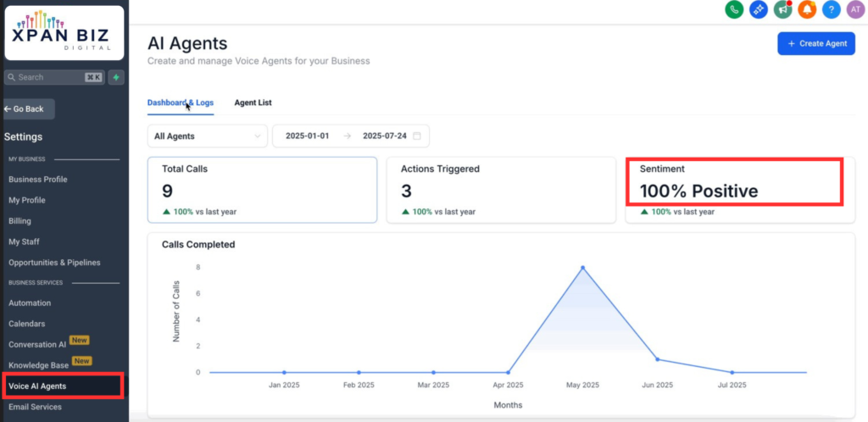
Task: Click the calendar icon in date range
Action: pyautogui.click(x=417, y=136)
